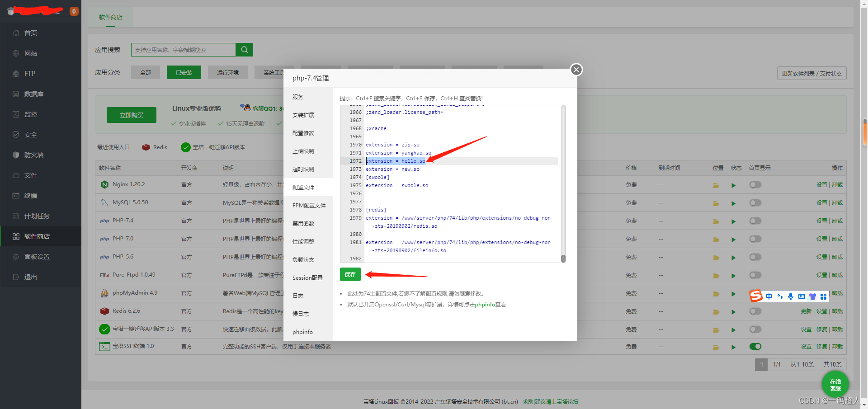This screenshot has height=409, width=868.
Task: Click page 1 pagination button
Action: (761, 364)
